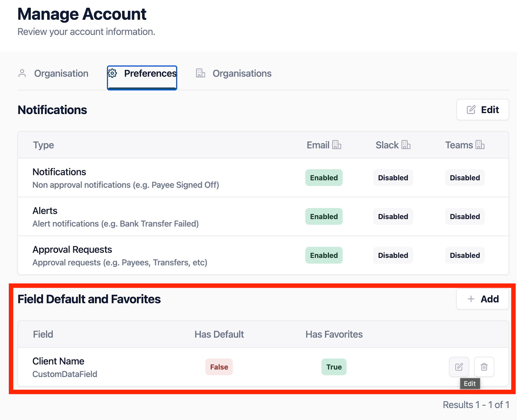The width and height of the screenshot is (517, 420).
Task: Toggle the Notifications Email Enabled badge
Action: pyautogui.click(x=324, y=178)
